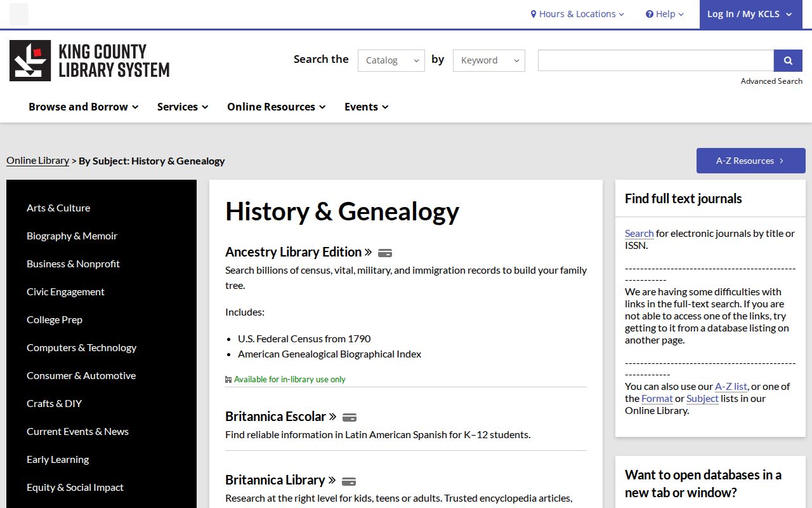Open the Keyword search type dropdown
812x508 pixels.
tap(489, 60)
